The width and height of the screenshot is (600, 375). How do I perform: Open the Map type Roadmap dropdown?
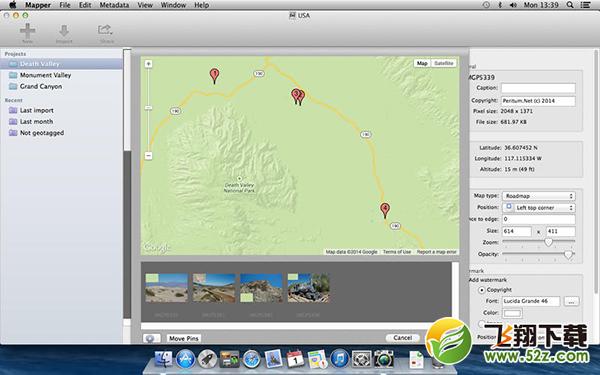click(x=538, y=196)
